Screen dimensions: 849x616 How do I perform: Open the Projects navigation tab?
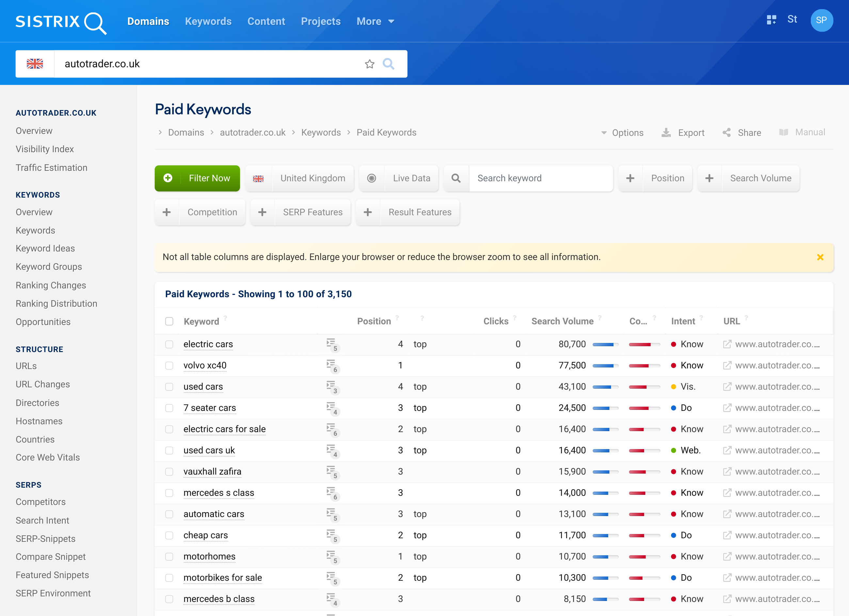321,21
